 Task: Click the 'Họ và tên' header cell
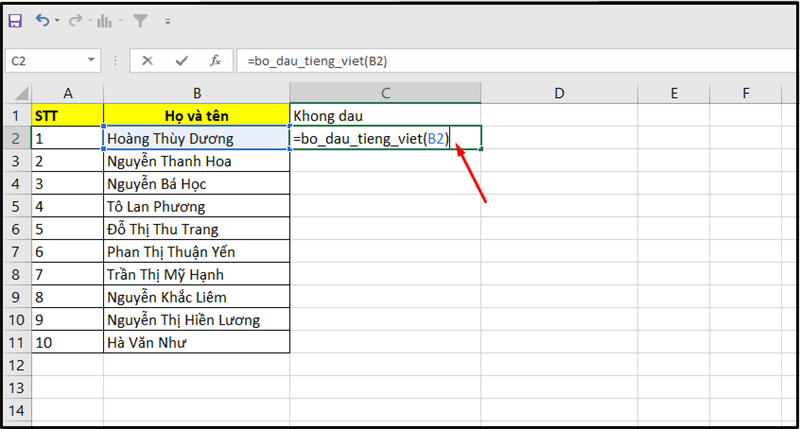pyautogui.click(x=196, y=116)
